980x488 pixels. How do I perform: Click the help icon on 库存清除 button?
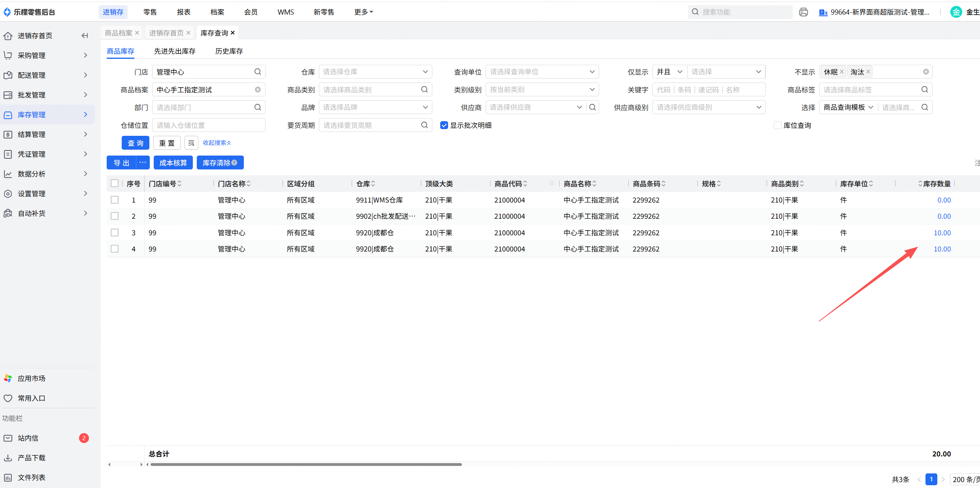pos(234,163)
